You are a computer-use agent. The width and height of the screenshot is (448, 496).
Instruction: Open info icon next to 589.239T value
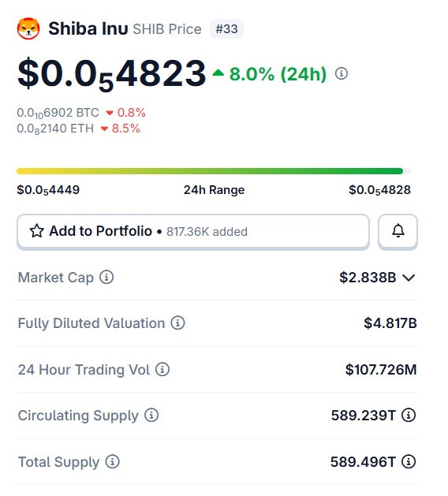pyautogui.click(x=409, y=415)
